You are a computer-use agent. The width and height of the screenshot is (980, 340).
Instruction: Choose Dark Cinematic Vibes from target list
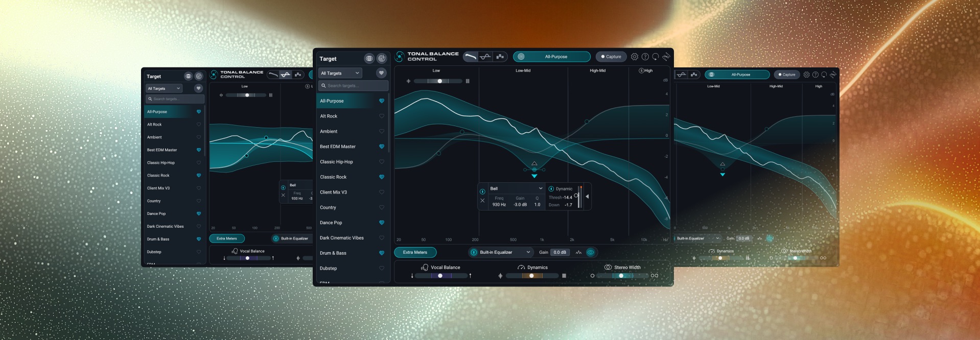point(341,238)
